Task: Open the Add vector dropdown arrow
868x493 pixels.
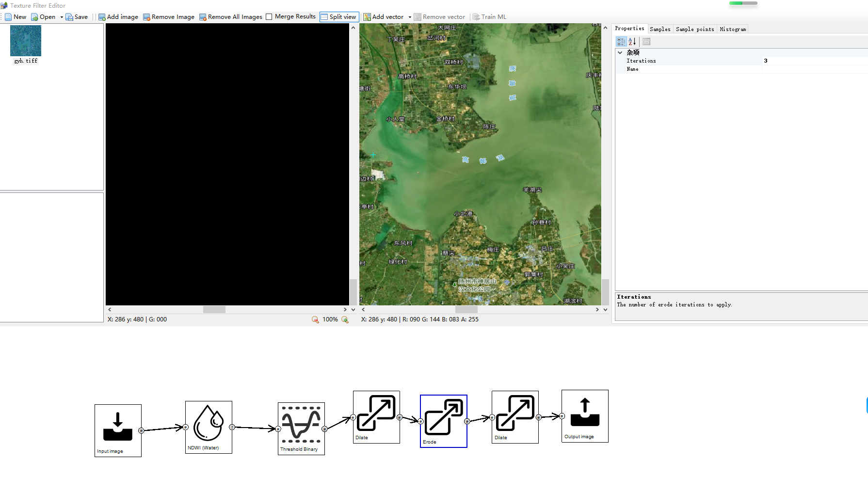Action: (410, 17)
